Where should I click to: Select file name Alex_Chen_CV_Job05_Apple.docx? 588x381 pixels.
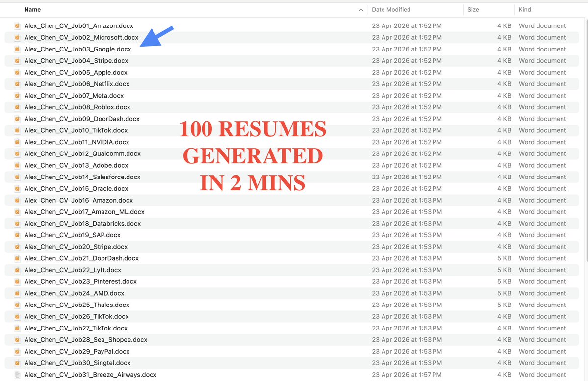[x=76, y=73]
